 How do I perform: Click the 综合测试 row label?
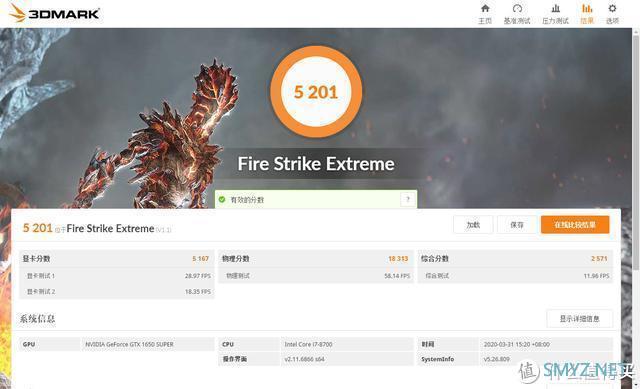click(x=437, y=276)
